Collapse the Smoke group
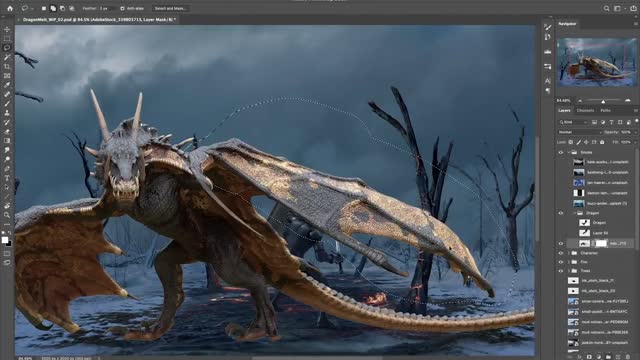This screenshot has width=640, height=360. pyautogui.click(x=569, y=152)
